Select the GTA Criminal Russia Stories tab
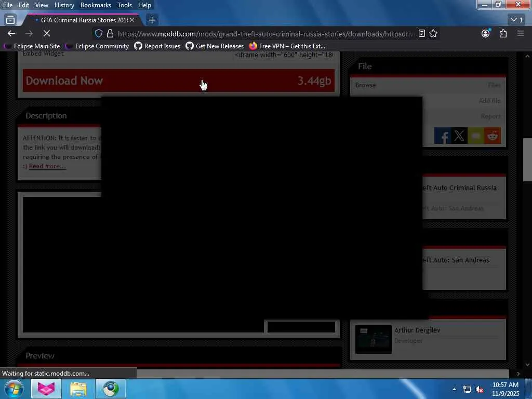The height and width of the screenshot is (399, 532). [82, 20]
